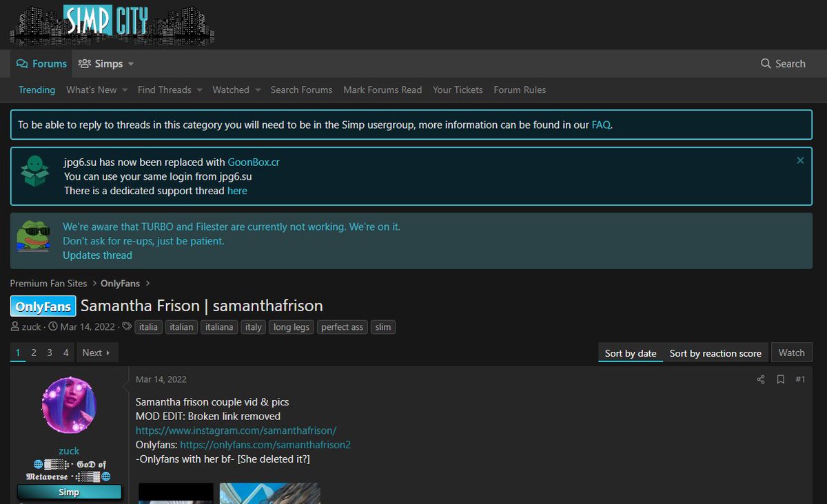The image size is (827, 504).
Task: Expand the Simps dropdown arrow
Action: 131,64
